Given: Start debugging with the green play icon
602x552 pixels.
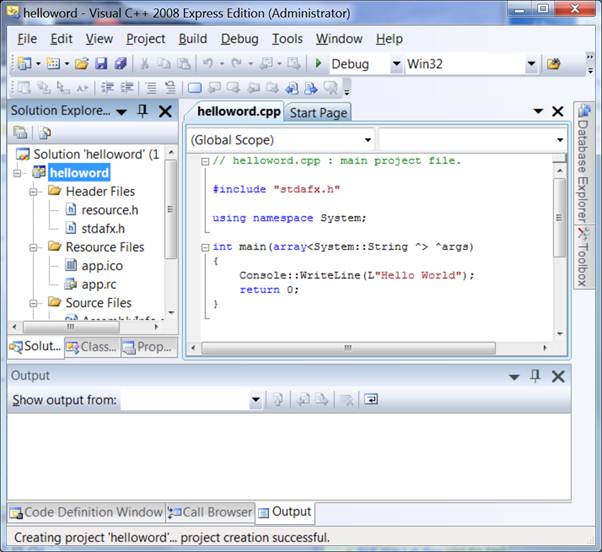Looking at the screenshot, I should point(318,63).
